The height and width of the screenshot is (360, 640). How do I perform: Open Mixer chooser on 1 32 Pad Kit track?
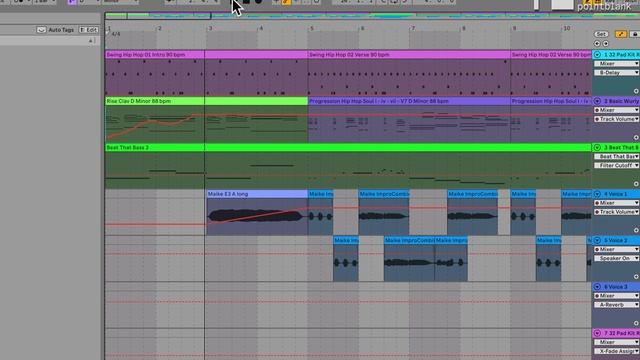(x=616, y=64)
